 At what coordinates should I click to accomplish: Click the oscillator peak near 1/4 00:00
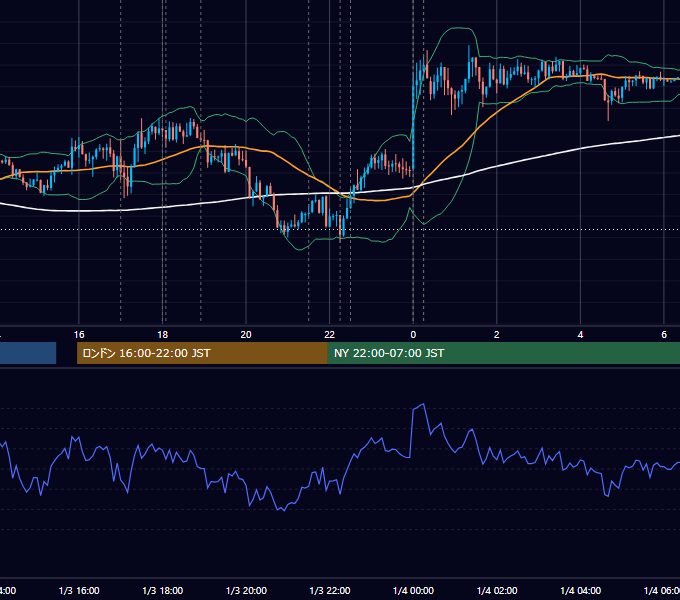tap(423, 404)
